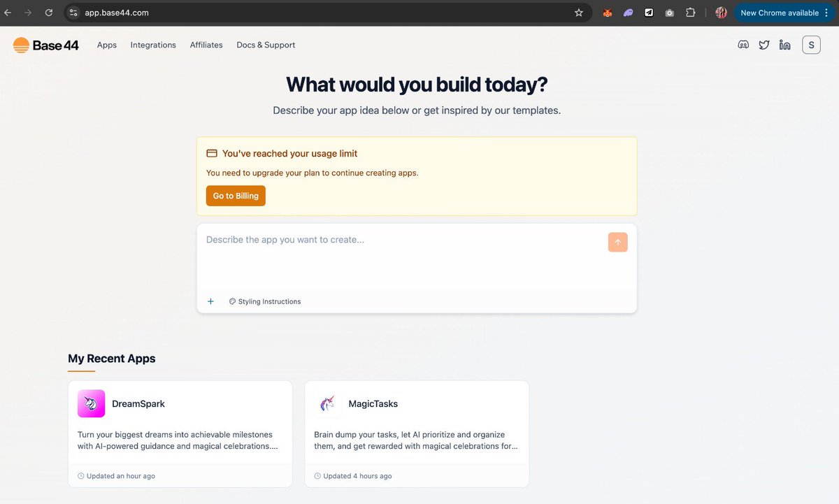Click 'Updated 4 hours ago' text
This screenshot has height=504, width=839.
click(x=357, y=476)
